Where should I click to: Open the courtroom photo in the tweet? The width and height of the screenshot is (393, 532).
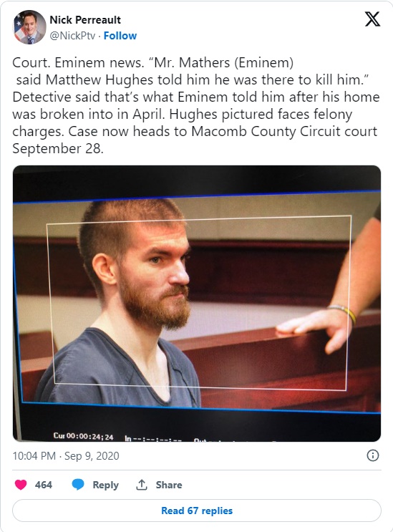(x=197, y=304)
